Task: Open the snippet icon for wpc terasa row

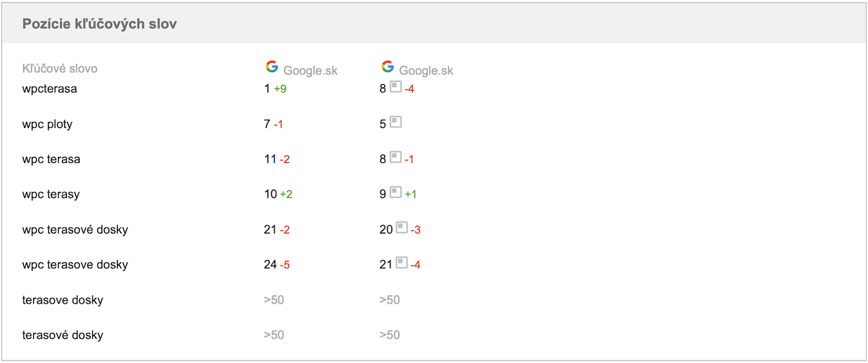Action: pyautogui.click(x=395, y=157)
